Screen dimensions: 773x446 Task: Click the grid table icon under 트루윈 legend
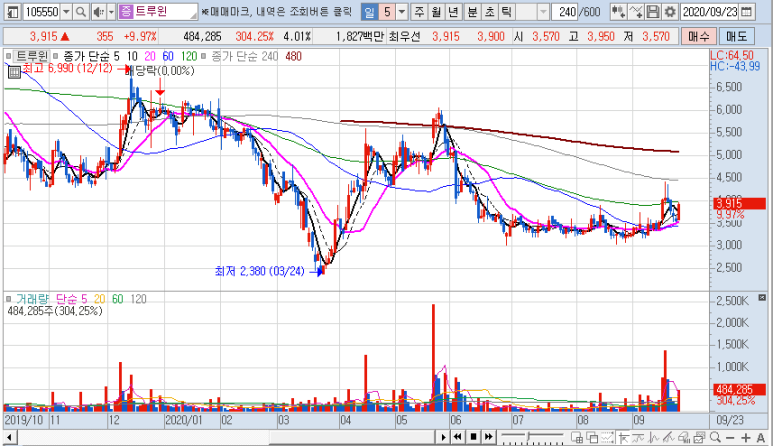[x=14, y=73]
